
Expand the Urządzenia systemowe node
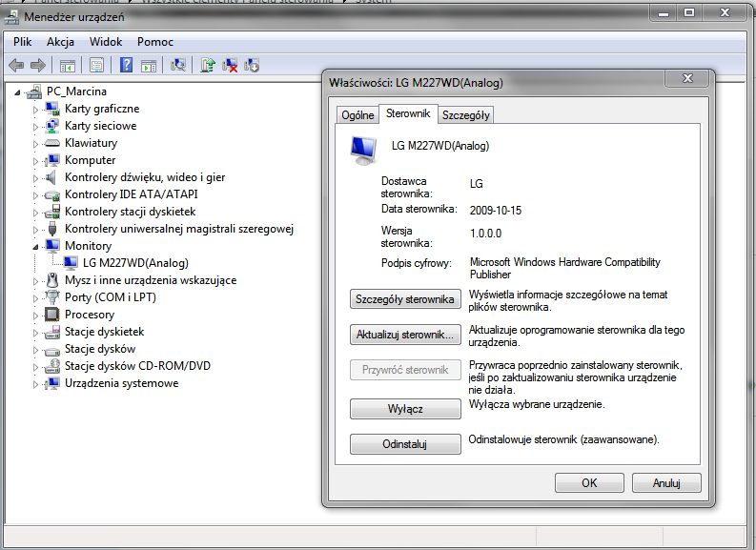35,385
